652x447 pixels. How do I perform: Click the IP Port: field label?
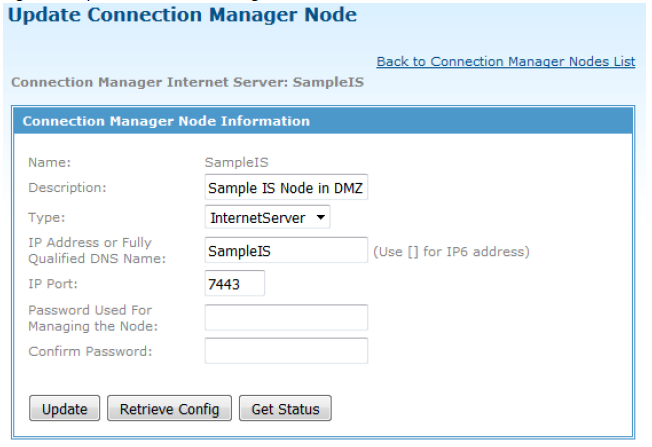53,284
